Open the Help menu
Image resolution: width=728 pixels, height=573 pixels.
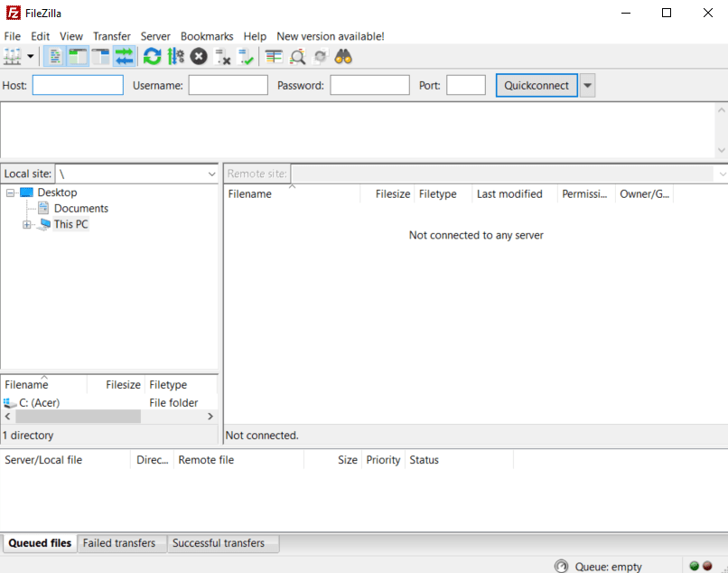point(255,36)
